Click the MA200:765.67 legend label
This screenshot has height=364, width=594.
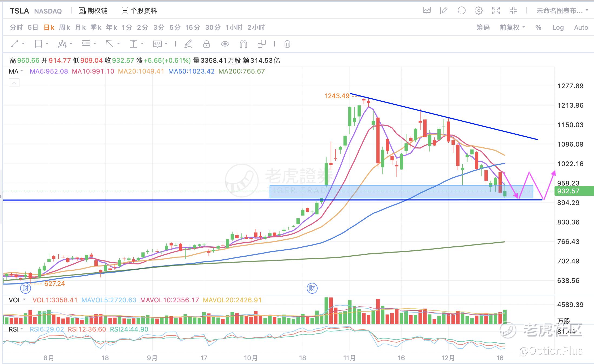[x=242, y=71]
